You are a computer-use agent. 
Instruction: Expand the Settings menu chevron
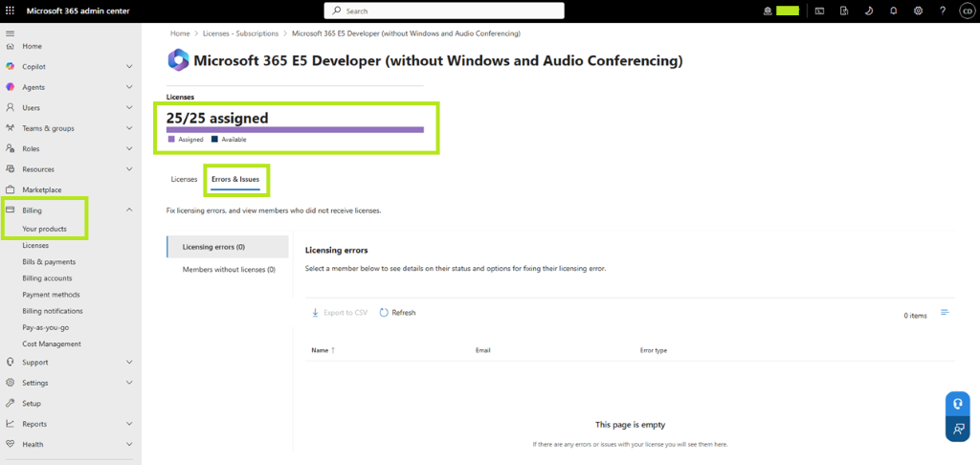[129, 383]
